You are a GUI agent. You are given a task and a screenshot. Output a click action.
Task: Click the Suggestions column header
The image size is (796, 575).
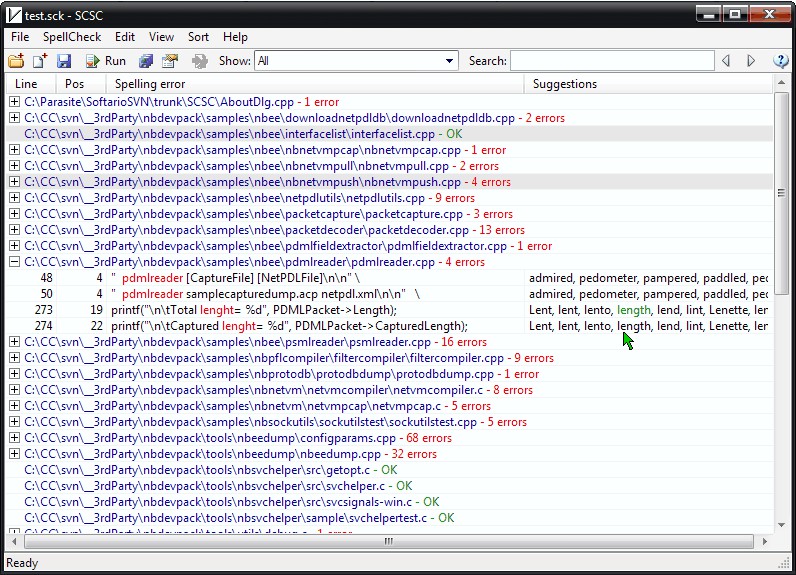click(x=648, y=84)
